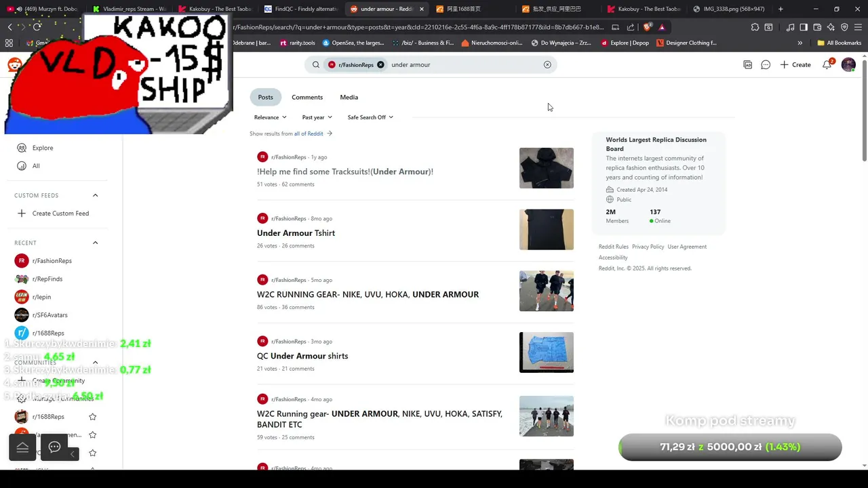The width and height of the screenshot is (868, 488).
Task: Open the Safe Search Off dropdown
Action: [x=370, y=117]
